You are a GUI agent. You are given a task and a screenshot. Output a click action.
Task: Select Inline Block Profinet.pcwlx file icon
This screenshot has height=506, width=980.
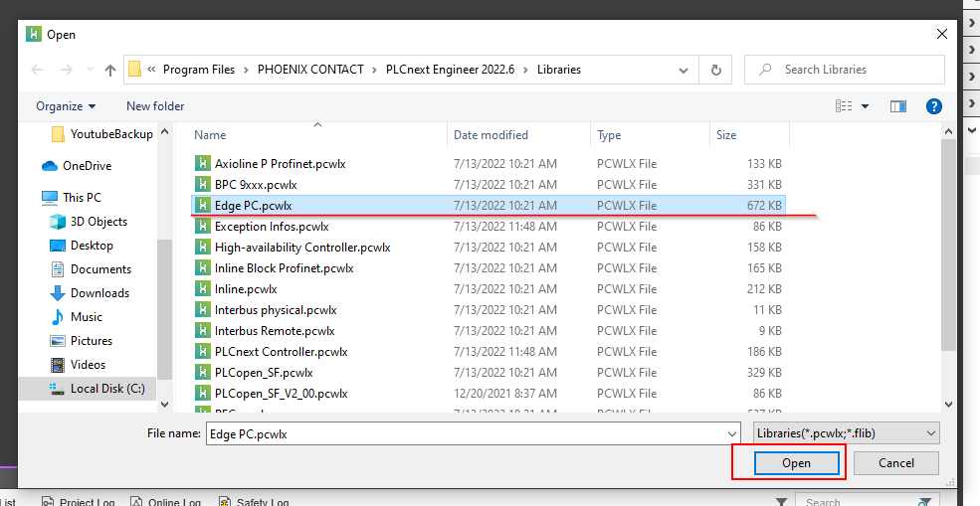click(x=202, y=268)
